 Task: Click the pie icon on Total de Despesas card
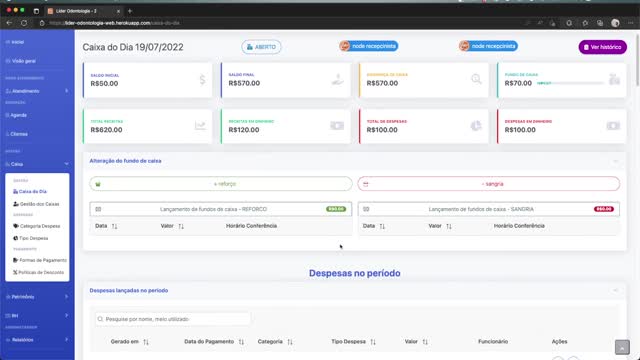click(476, 126)
